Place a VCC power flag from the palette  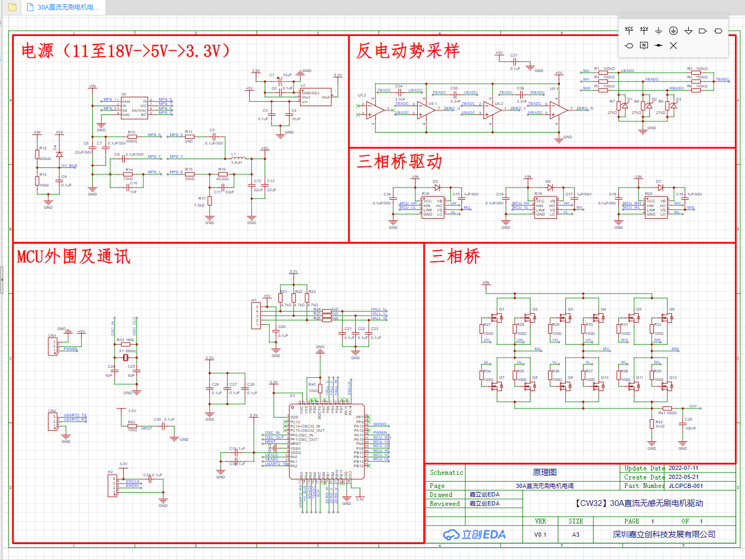point(629,31)
